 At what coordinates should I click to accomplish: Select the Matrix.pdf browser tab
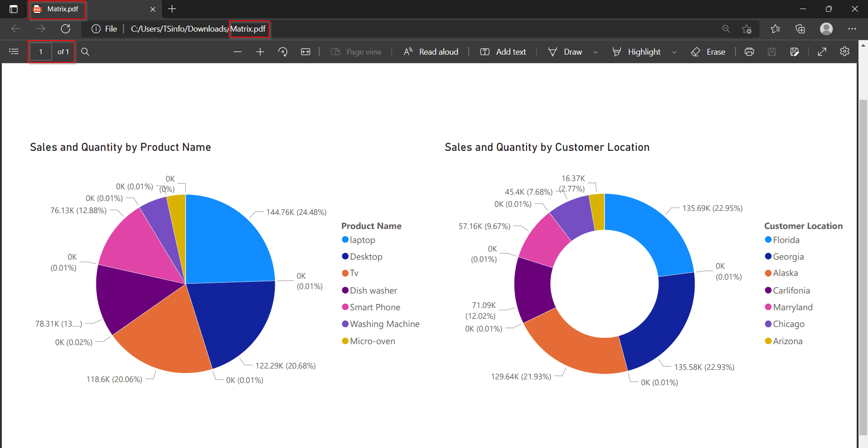(x=62, y=9)
